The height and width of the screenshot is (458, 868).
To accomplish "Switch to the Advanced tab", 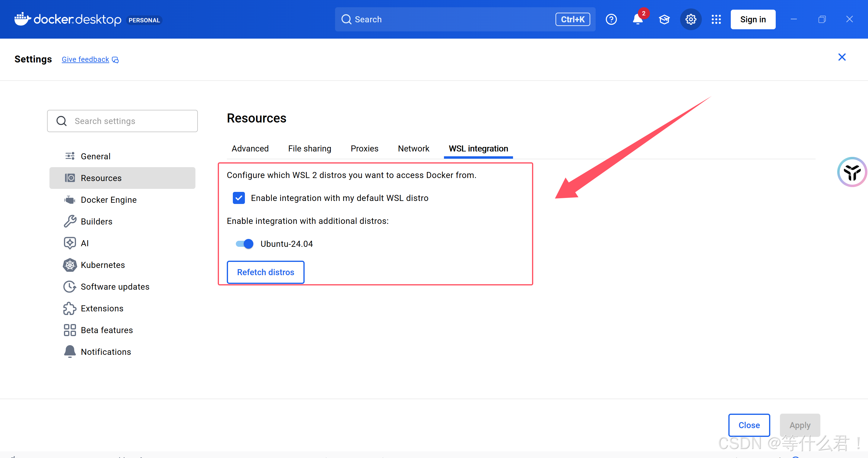I will pos(250,149).
